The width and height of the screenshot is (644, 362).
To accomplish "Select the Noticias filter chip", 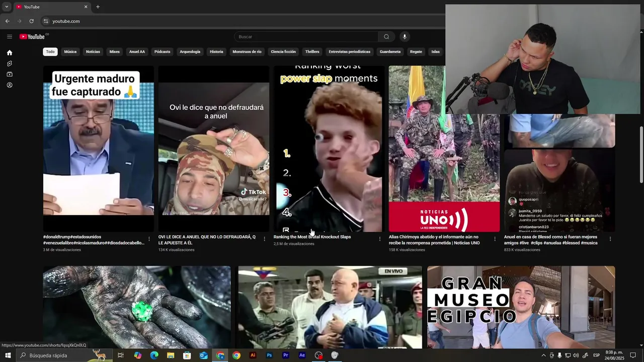I will [x=93, y=52].
